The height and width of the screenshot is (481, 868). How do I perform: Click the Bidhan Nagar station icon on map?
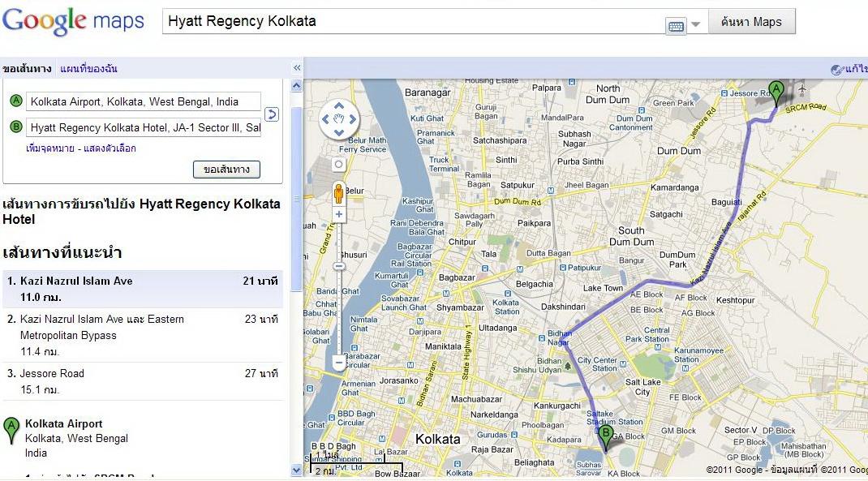click(x=542, y=337)
